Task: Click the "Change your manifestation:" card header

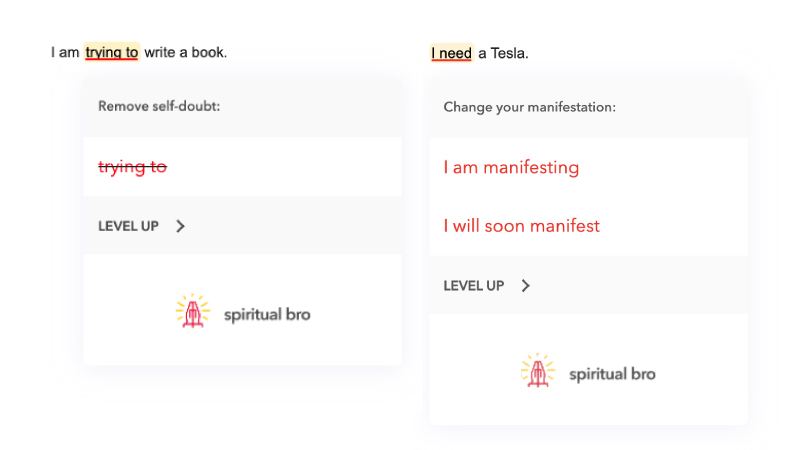Action: pos(529,107)
